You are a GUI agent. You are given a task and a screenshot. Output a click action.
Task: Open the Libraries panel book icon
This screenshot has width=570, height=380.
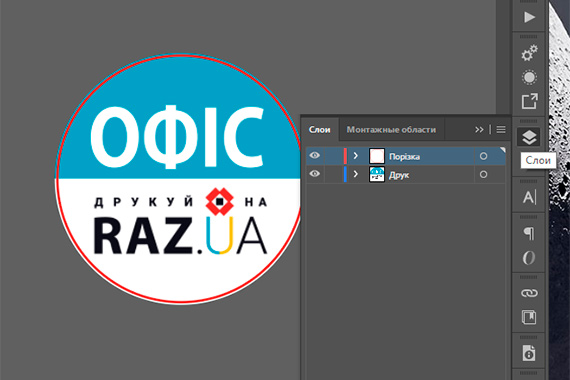click(x=529, y=317)
